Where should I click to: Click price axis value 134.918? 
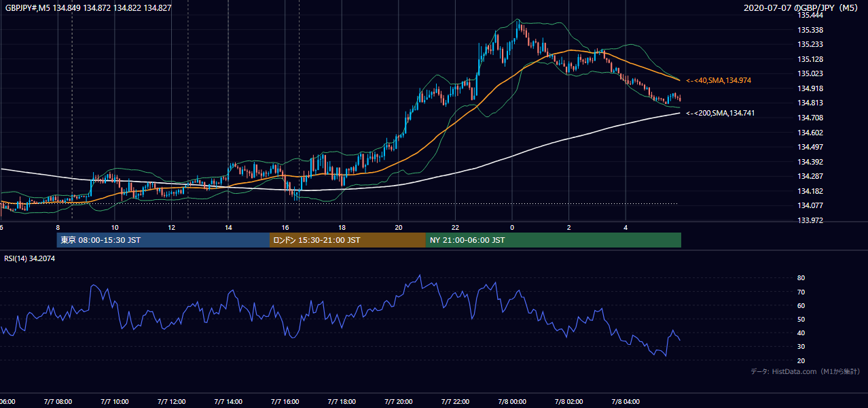810,88
